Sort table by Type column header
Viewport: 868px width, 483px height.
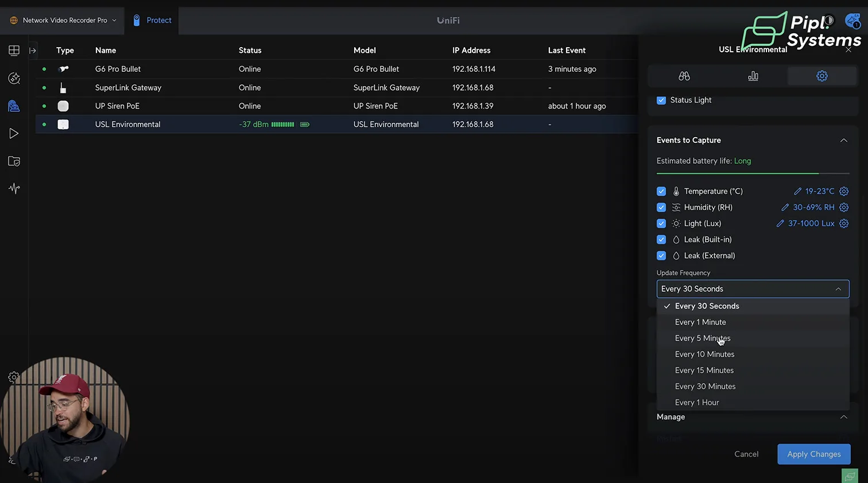tap(65, 50)
